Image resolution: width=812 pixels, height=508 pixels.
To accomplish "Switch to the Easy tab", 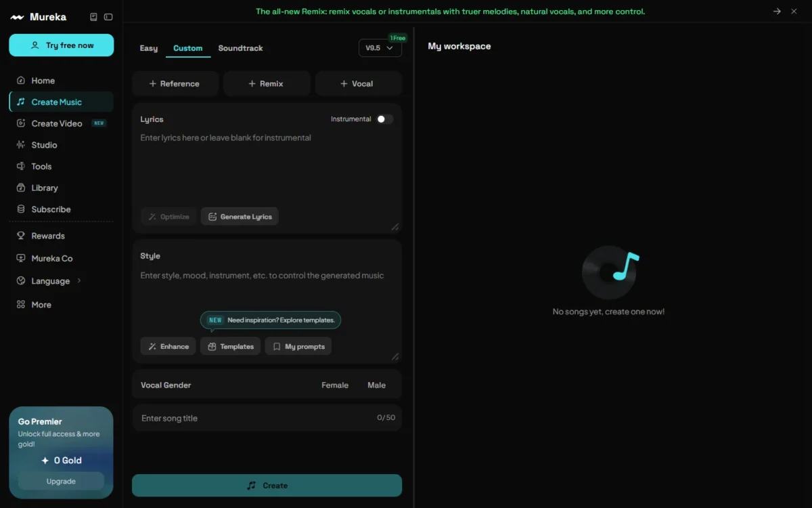I will click(149, 48).
